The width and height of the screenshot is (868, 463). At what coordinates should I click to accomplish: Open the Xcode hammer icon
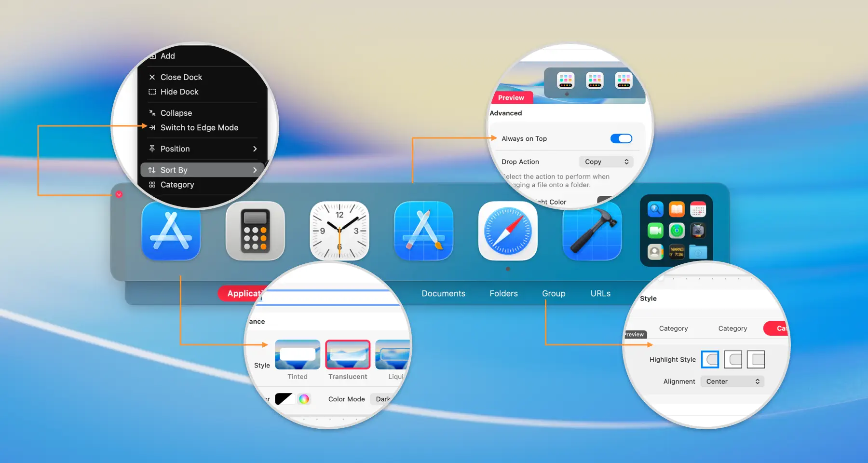pyautogui.click(x=592, y=231)
